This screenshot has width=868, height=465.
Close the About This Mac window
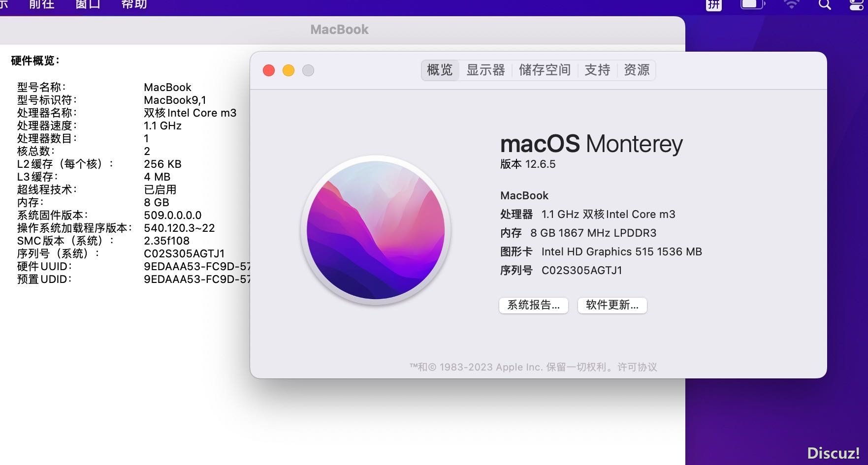coord(269,70)
